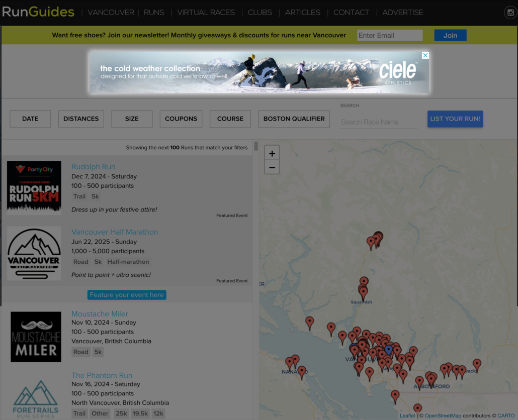Click "Point to point + ultra scenic!" text
The height and width of the screenshot is (420, 518).
coord(111,275)
